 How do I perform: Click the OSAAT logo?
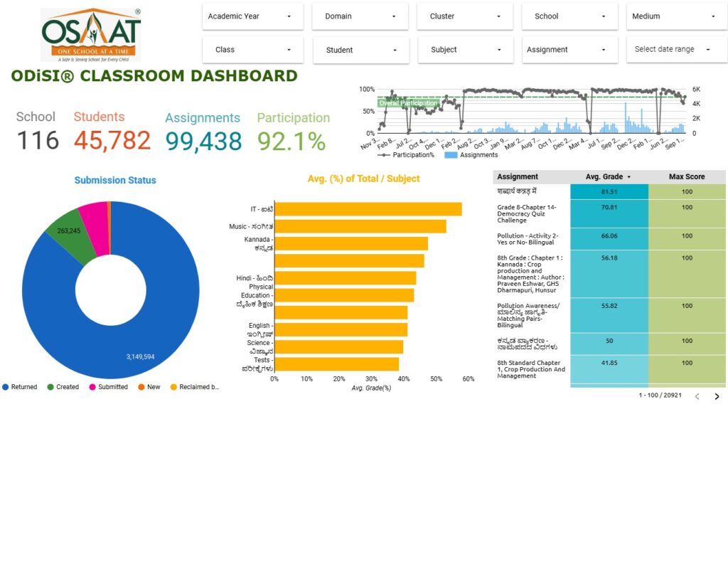pyautogui.click(x=91, y=34)
